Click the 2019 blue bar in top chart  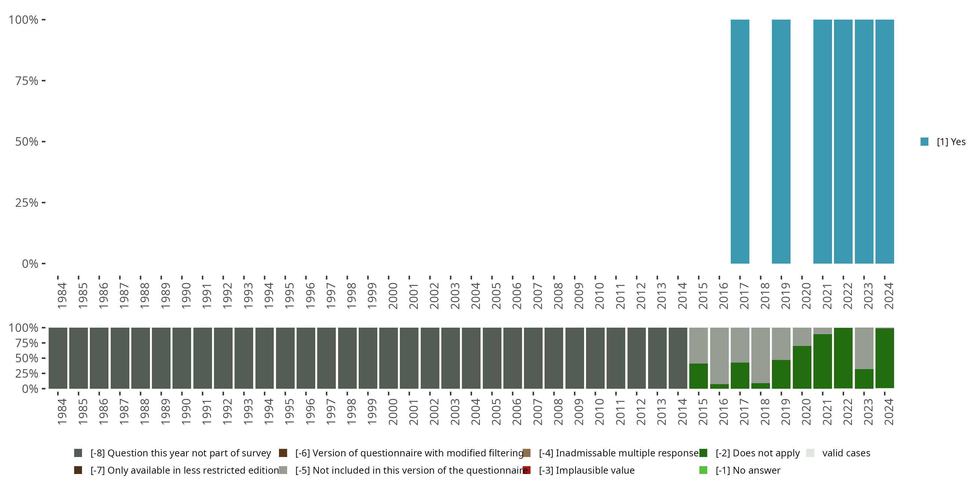[781, 141]
